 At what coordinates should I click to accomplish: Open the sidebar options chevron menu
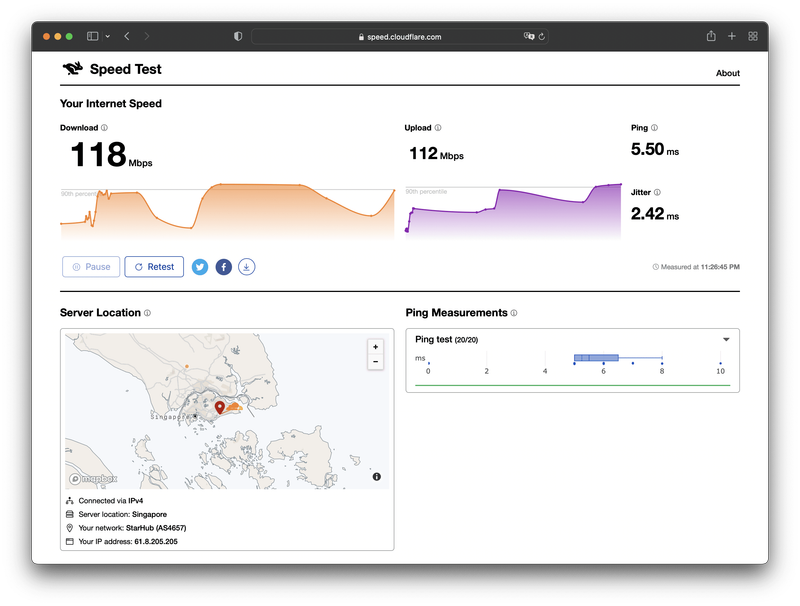pos(107,36)
